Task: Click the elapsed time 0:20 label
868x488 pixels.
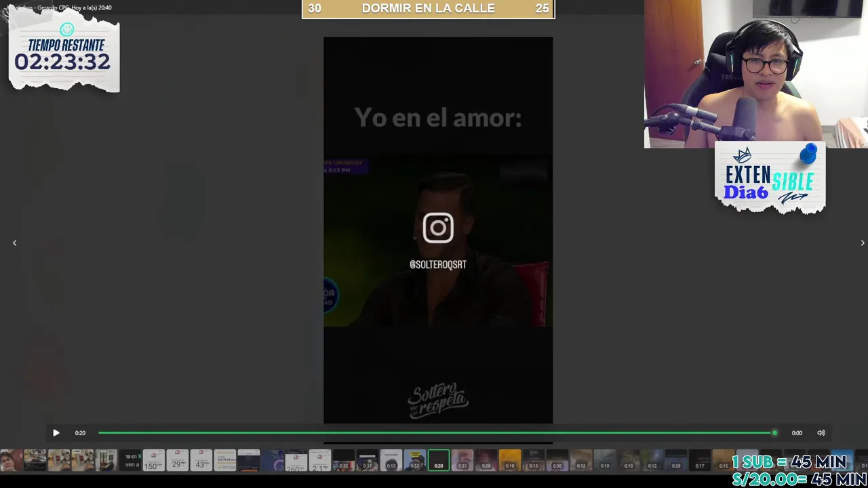Action: 80,432
